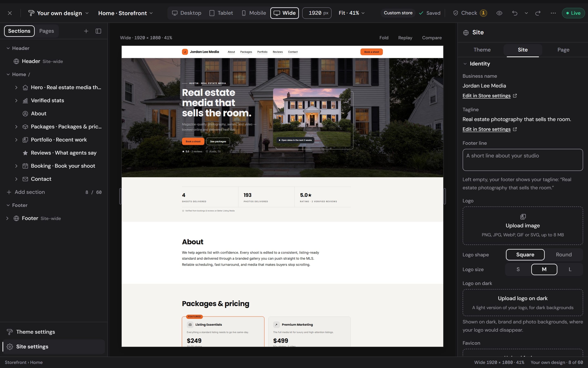Open the Theme tab in right panel
The height and width of the screenshot is (368, 588).
[482, 50]
